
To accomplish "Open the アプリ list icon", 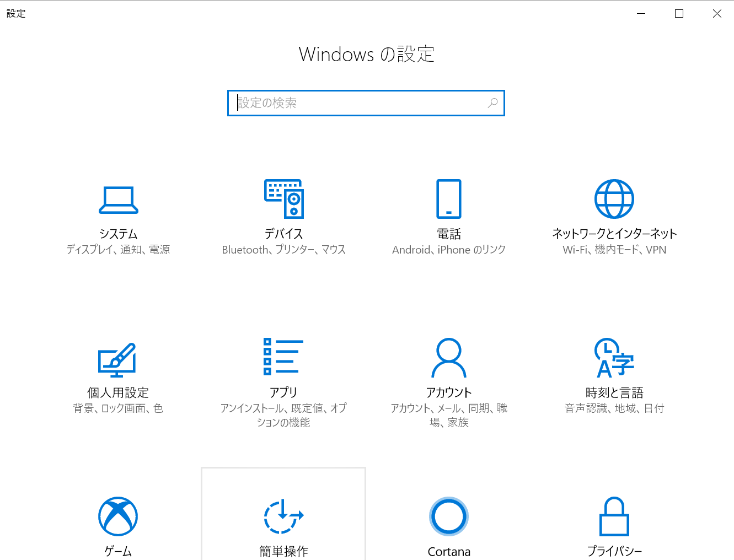I will pyautogui.click(x=283, y=356).
